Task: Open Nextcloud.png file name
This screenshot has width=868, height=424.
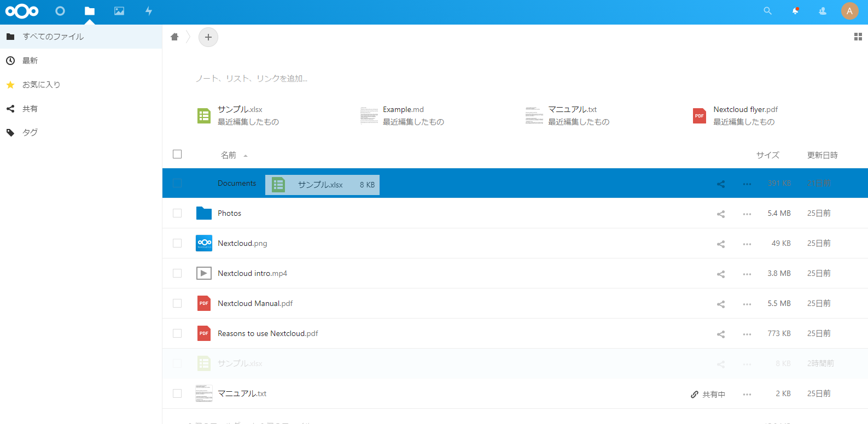Action: pyautogui.click(x=242, y=243)
